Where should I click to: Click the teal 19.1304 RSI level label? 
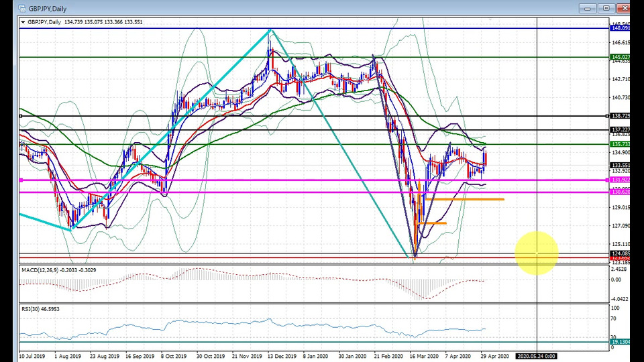click(x=620, y=342)
